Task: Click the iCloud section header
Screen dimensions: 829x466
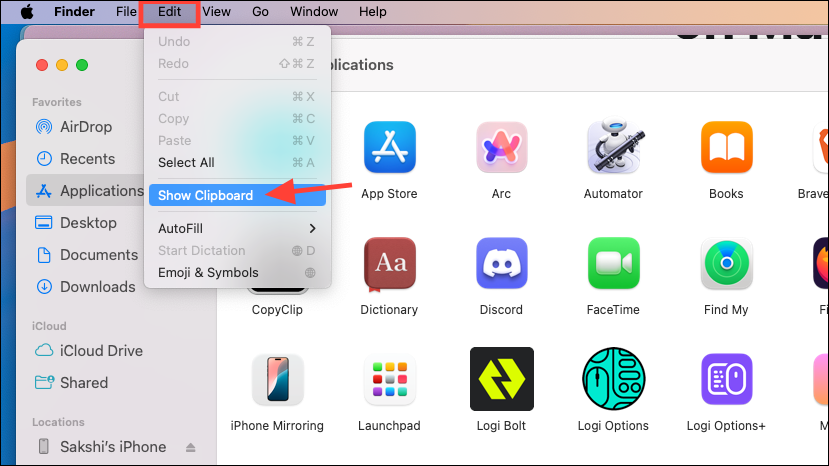Action: tap(49, 326)
